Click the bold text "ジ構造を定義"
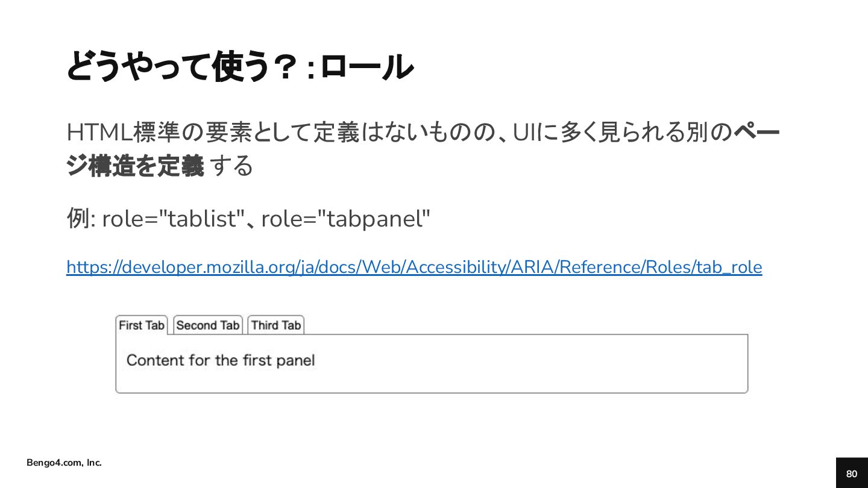The height and width of the screenshot is (488, 868). tap(135, 166)
